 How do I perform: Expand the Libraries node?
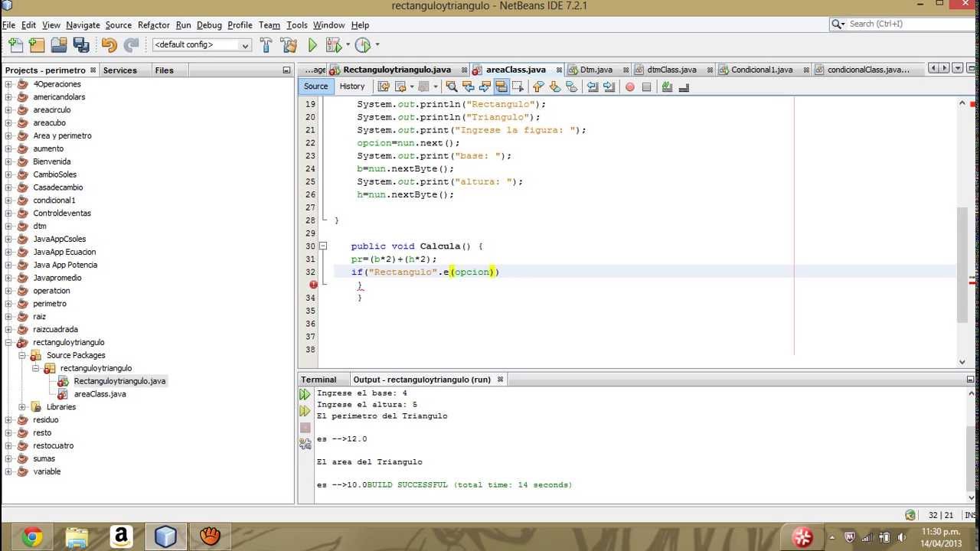22,407
